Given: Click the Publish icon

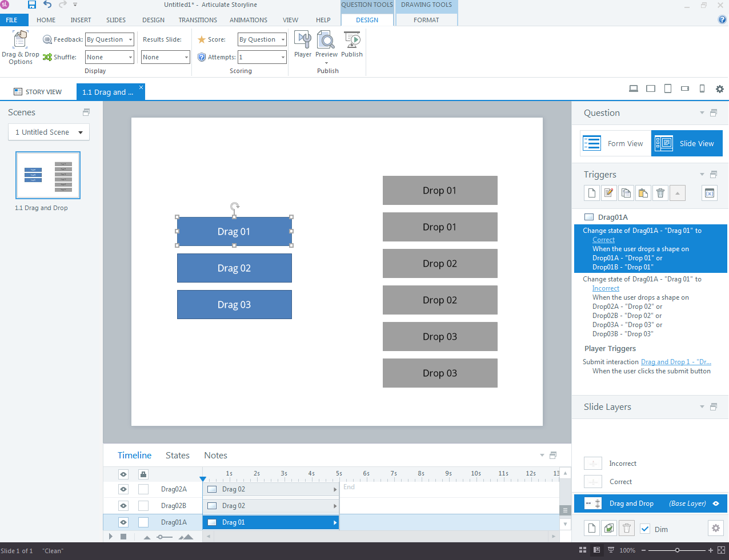Looking at the screenshot, I should coord(352,45).
